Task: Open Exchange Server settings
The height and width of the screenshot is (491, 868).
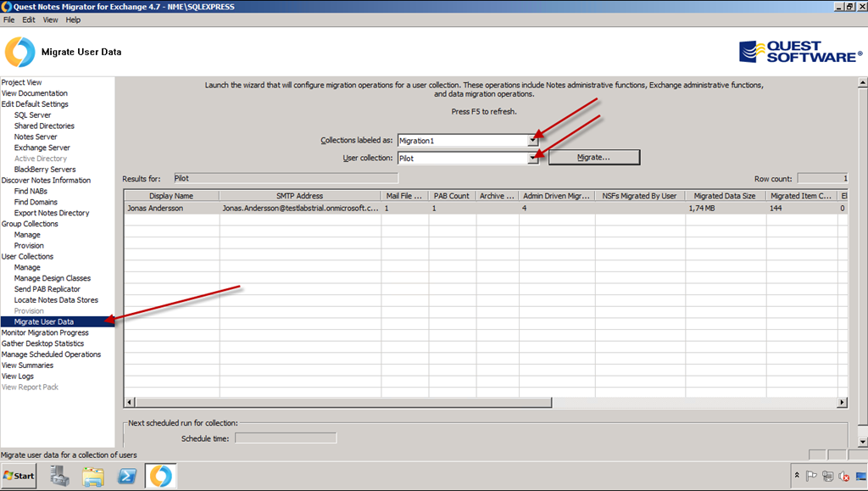Action: (42, 148)
